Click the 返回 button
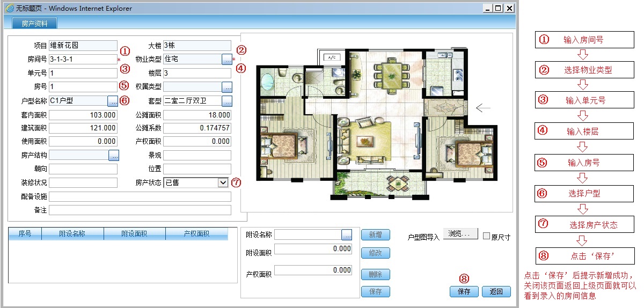Viewport: 644px width, 308px height. pos(496,291)
